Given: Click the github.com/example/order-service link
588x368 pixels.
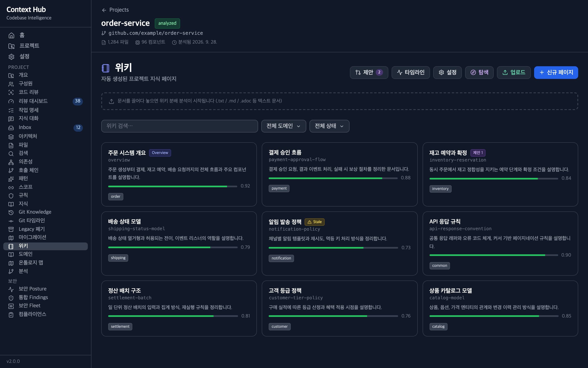Looking at the screenshot, I should coord(156,33).
